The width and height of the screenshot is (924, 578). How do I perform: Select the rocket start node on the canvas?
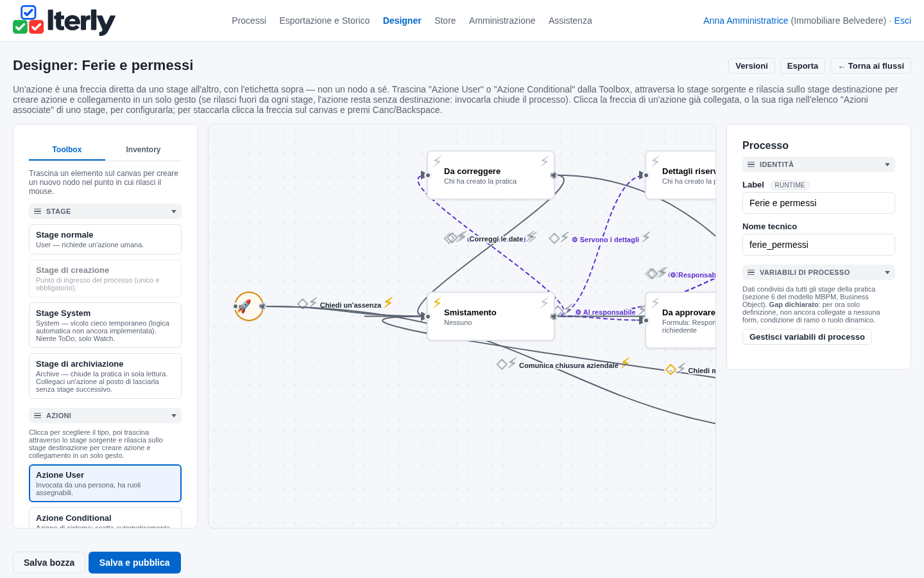point(249,306)
